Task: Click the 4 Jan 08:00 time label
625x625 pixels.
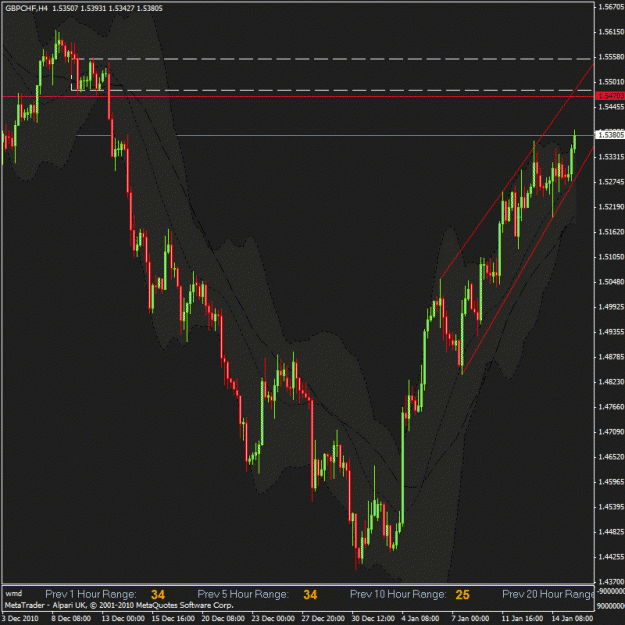Action: click(421, 619)
